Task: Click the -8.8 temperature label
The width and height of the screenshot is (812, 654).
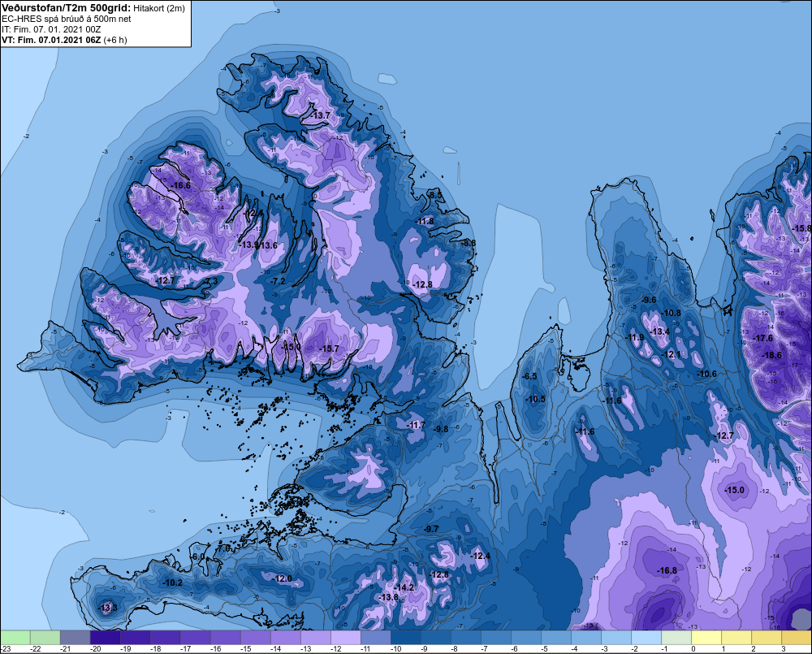Action: click(468, 243)
